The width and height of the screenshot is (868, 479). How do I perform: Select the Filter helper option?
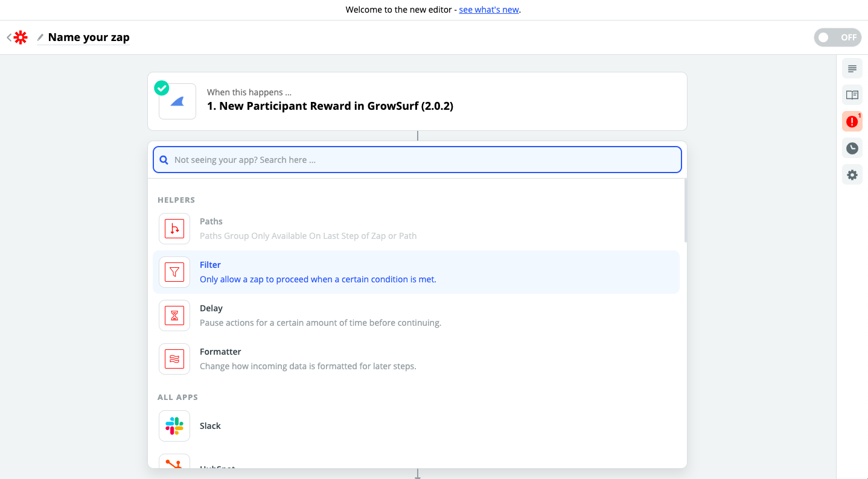(x=416, y=272)
